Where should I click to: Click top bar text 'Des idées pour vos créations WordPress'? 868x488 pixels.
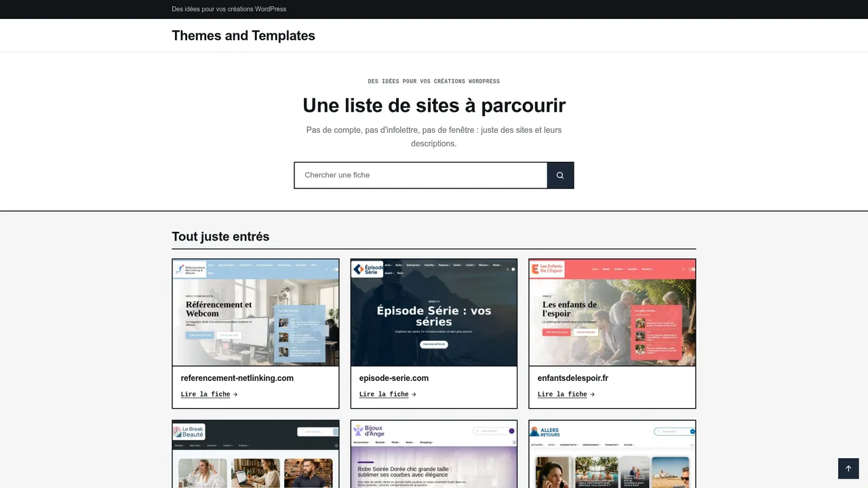[x=229, y=9]
